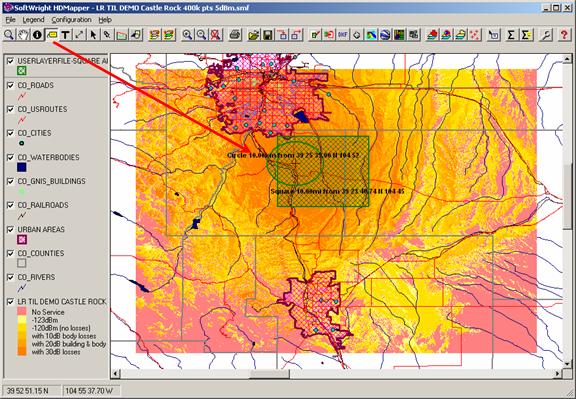Activate the text T tool
576x399 pixels.
point(65,35)
